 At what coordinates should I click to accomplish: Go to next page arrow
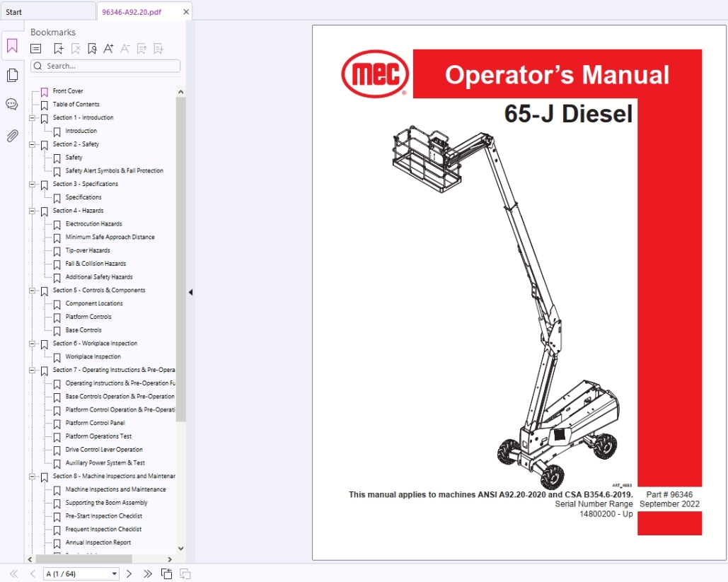[x=129, y=574]
